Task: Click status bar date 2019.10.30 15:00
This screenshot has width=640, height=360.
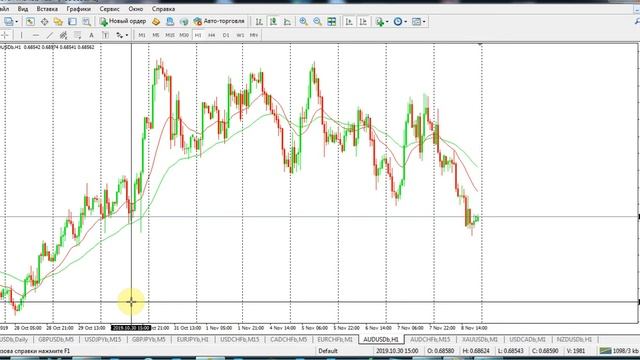Action: tap(397, 351)
